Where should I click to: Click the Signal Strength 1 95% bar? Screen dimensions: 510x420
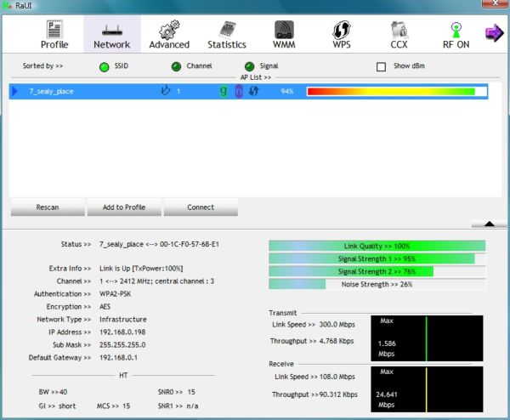coord(377,258)
